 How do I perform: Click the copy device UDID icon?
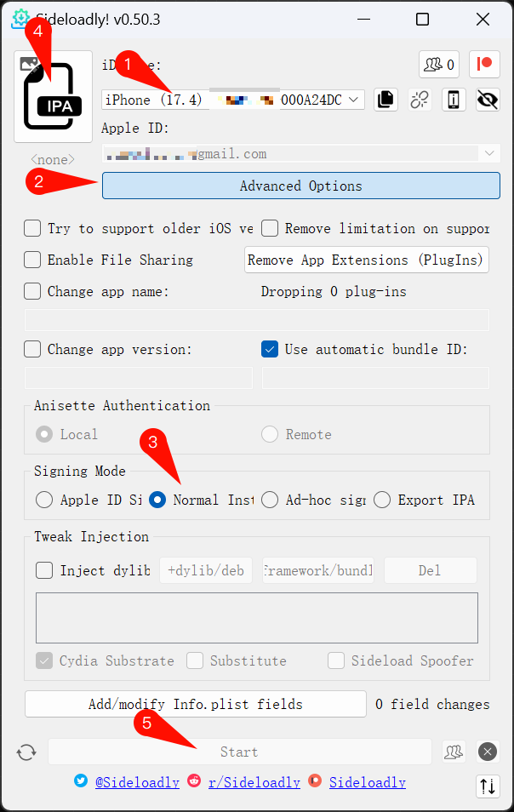(x=385, y=100)
